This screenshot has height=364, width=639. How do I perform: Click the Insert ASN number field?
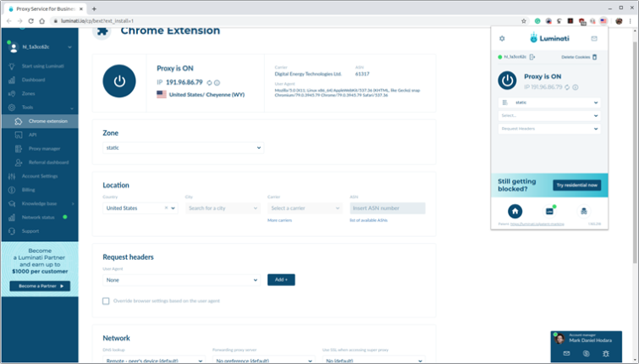[387, 208]
